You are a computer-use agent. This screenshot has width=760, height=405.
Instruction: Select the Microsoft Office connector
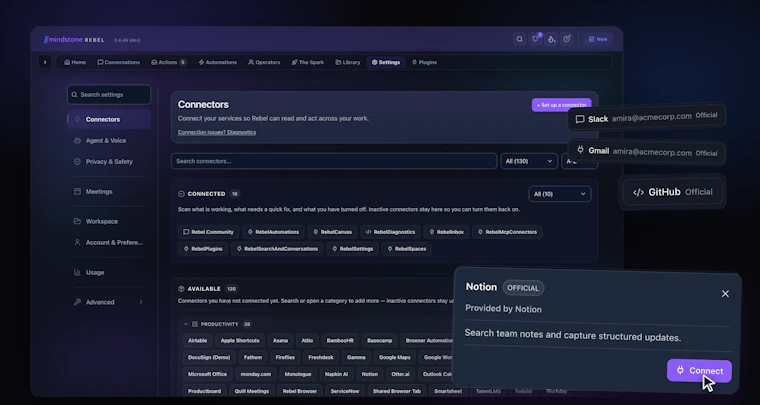(x=207, y=374)
